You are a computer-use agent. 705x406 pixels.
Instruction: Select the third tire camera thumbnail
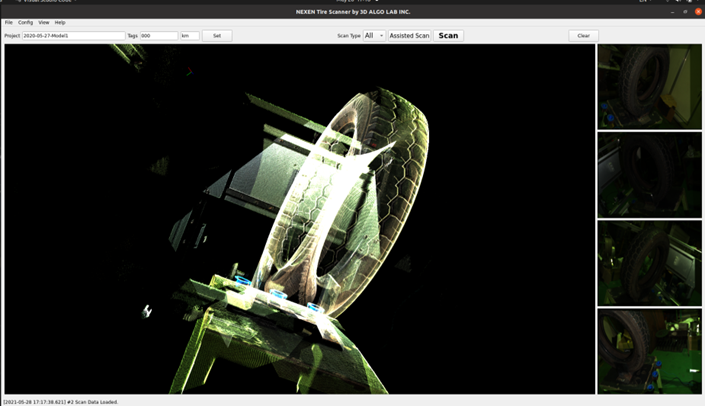[649, 263]
